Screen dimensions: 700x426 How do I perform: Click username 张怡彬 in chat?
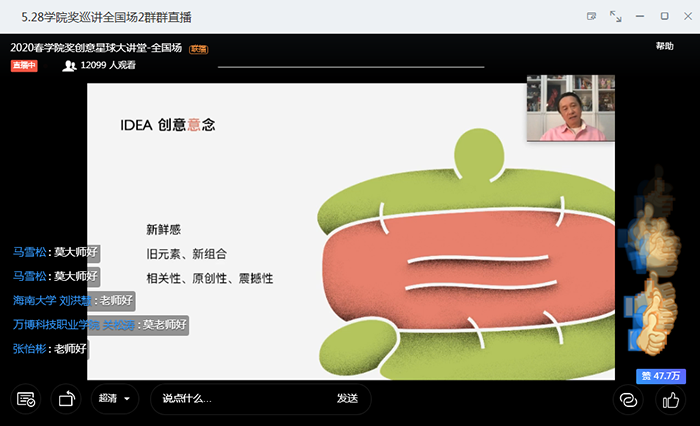pyautogui.click(x=31, y=349)
